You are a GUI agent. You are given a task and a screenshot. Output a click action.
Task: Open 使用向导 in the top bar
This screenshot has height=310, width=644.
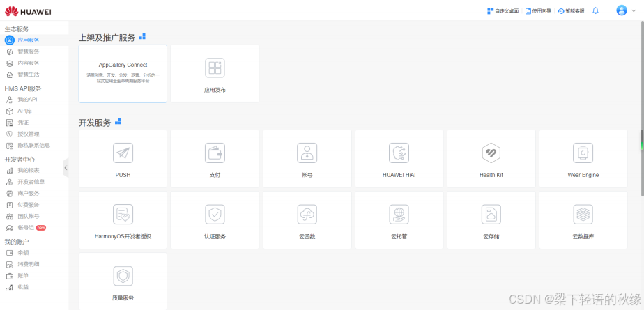(538, 11)
